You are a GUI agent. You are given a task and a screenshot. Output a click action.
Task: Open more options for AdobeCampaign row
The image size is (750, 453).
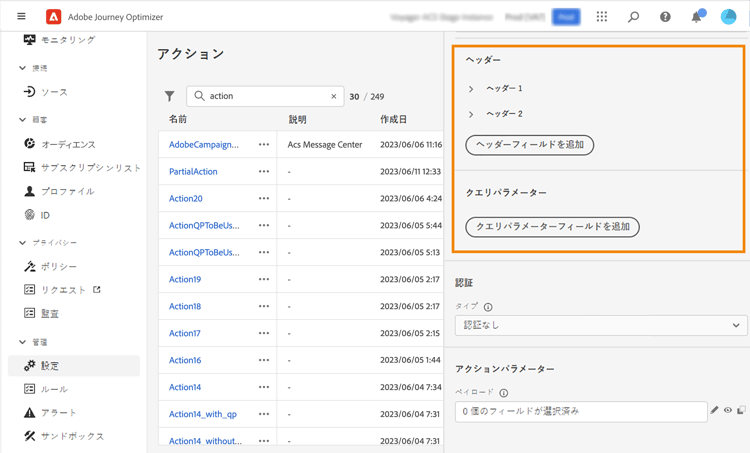pos(264,144)
